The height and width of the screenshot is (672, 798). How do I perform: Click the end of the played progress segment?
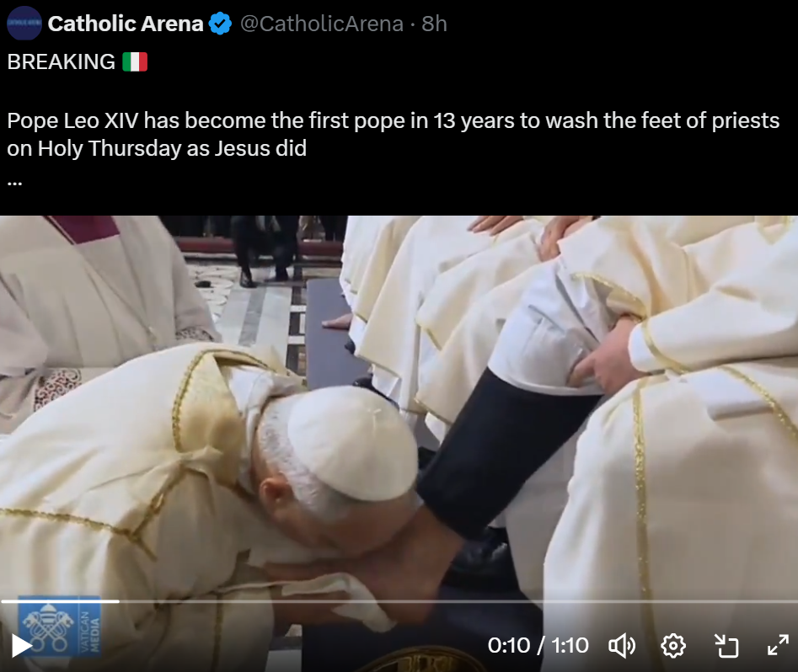119,601
